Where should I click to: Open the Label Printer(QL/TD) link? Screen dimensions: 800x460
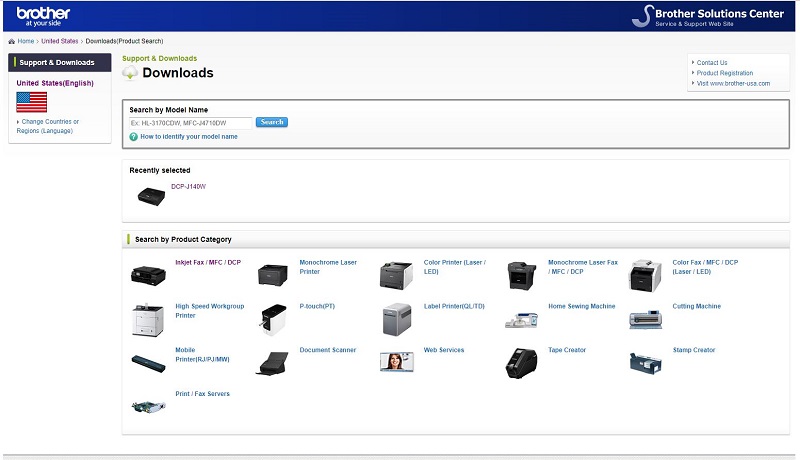click(454, 306)
